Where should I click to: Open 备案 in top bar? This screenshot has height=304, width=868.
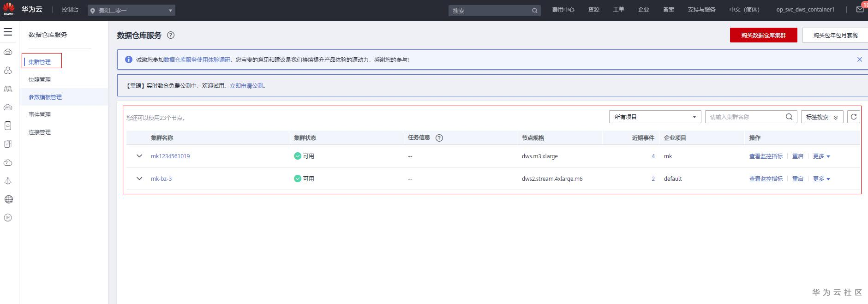[x=668, y=10]
